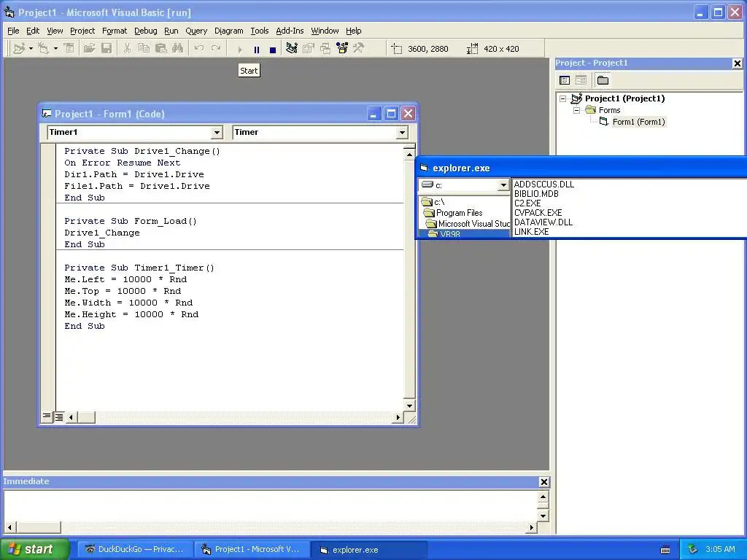This screenshot has height=560, width=747.
Task: Open the Project menu
Action: (82, 31)
